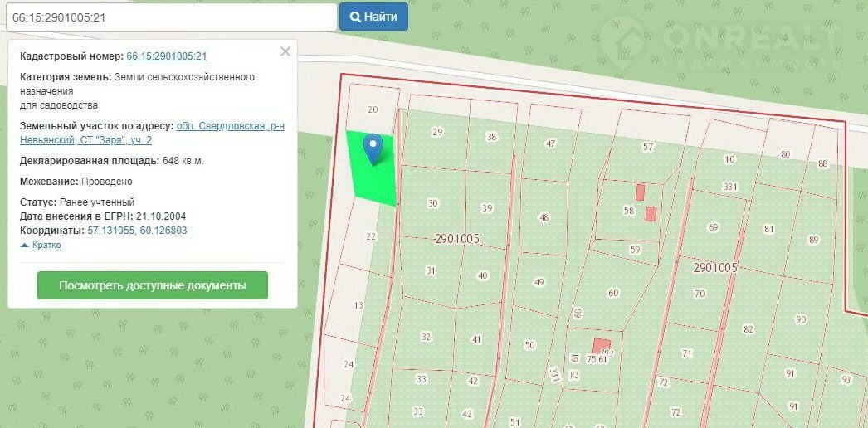The height and width of the screenshot is (428, 868).
Task: Open cadastral number link 66:15:2901005:21
Action: click(x=166, y=56)
